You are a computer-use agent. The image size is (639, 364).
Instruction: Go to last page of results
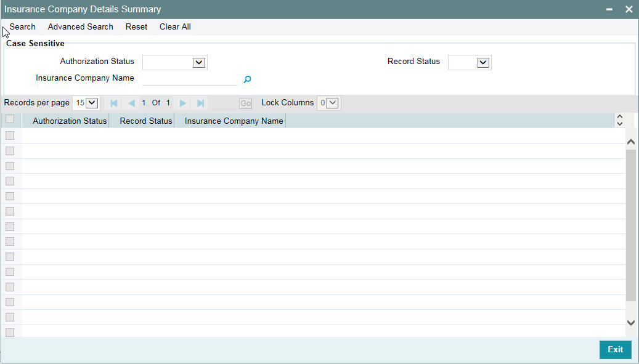coord(200,103)
